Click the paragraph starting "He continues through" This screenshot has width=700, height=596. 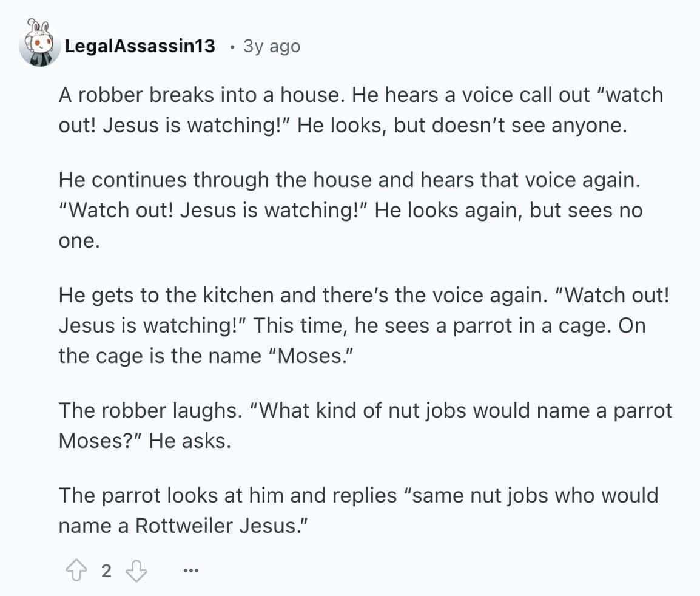350,210
